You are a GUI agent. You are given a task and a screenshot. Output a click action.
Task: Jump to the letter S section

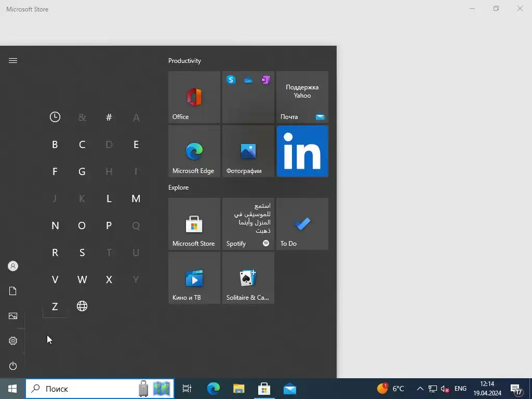coord(82,253)
